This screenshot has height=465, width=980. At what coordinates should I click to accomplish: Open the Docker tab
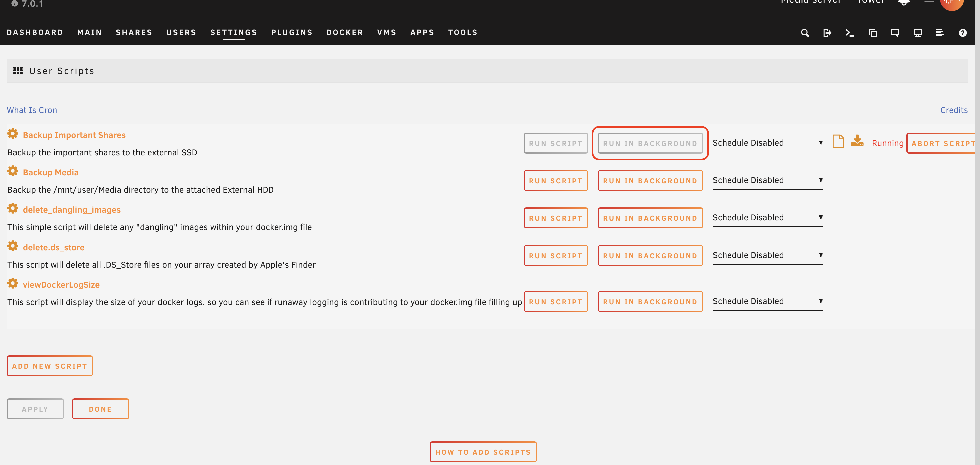point(345,32)
